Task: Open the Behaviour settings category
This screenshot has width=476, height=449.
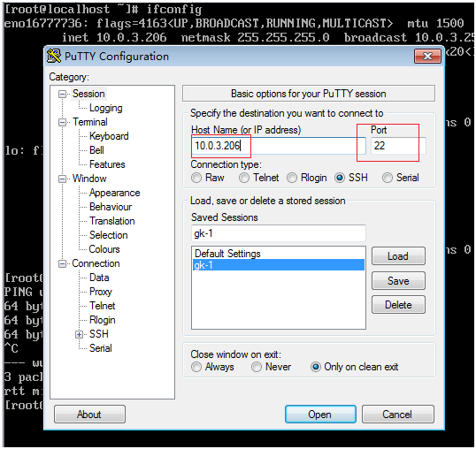Action: tap(111, 207)
